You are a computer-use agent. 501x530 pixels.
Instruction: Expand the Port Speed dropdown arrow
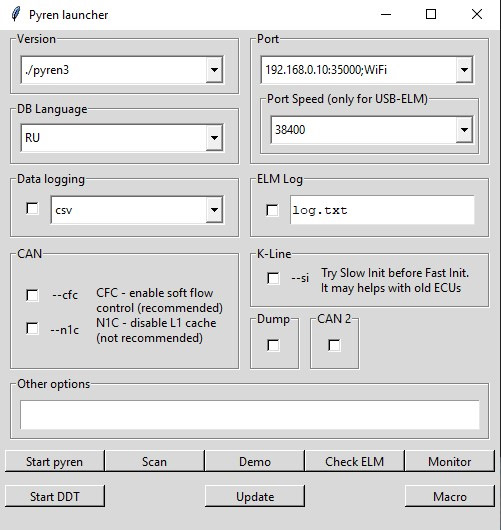(x=464, y=130)
